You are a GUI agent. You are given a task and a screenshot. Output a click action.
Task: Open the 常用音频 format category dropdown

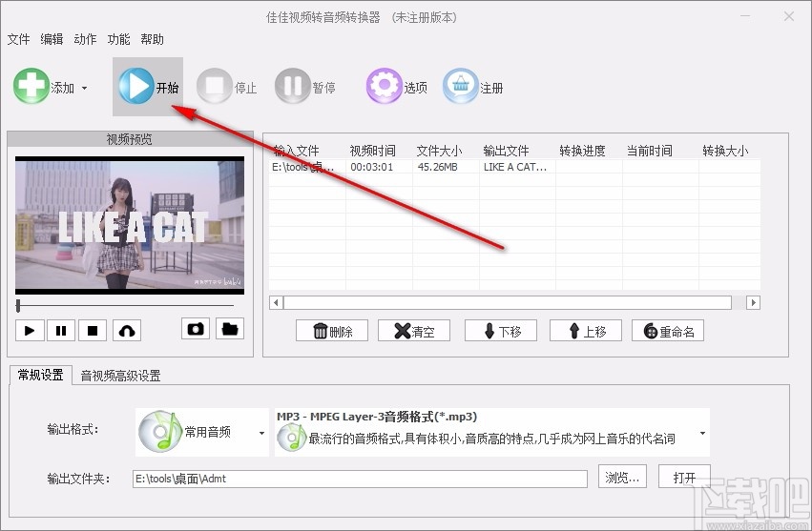(202, 432)
